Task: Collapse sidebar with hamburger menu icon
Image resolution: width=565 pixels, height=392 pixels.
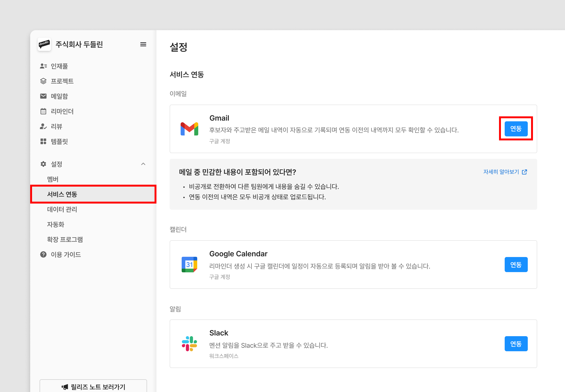Action: coord(143,44)
